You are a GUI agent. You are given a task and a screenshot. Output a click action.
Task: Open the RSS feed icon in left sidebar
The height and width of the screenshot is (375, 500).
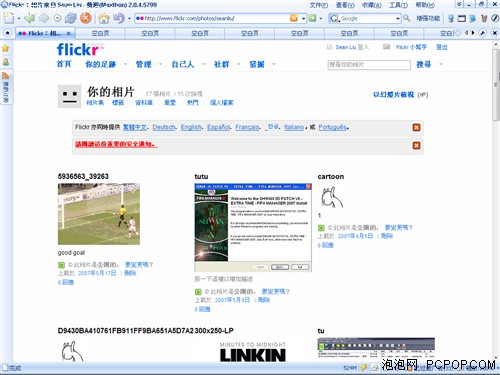pyautogui.click(x=6, y=75)
